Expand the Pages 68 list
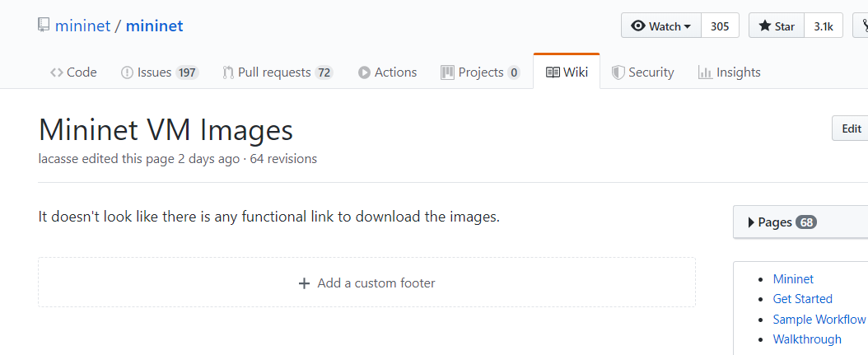868x355 pixels. 800,222
